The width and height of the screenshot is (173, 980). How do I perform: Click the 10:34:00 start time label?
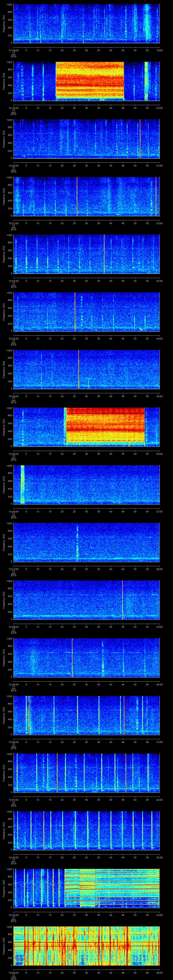(13, 973)
